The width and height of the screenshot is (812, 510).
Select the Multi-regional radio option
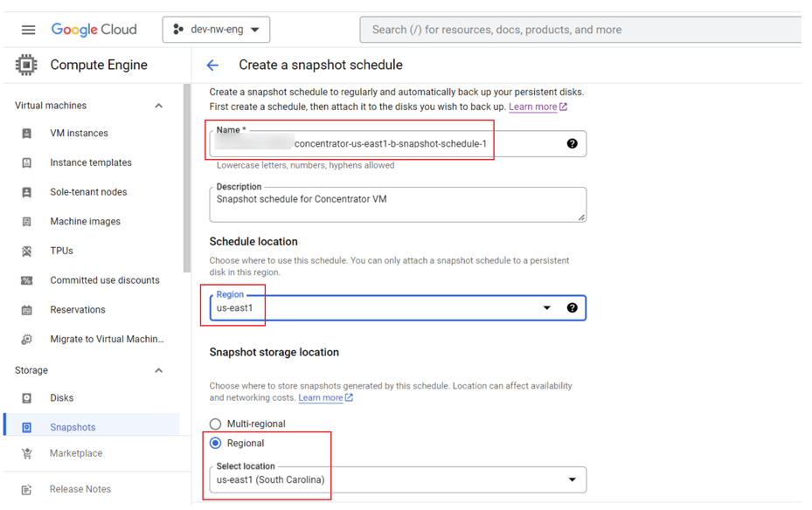pyautogui.click(x=216, y=424)
